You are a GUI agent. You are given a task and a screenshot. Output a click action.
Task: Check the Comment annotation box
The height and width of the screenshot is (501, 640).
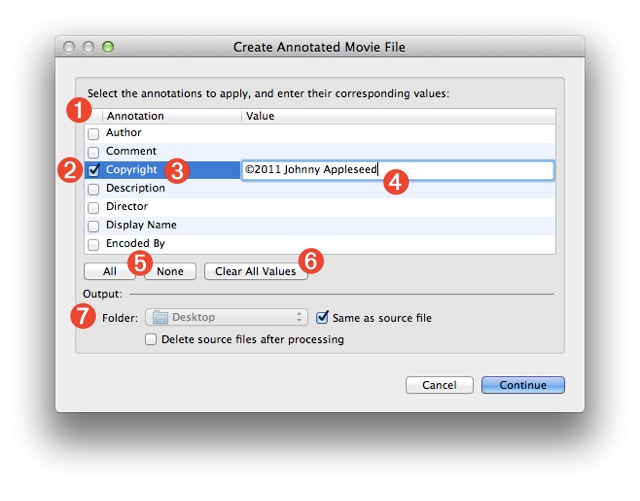click(93, 152)
